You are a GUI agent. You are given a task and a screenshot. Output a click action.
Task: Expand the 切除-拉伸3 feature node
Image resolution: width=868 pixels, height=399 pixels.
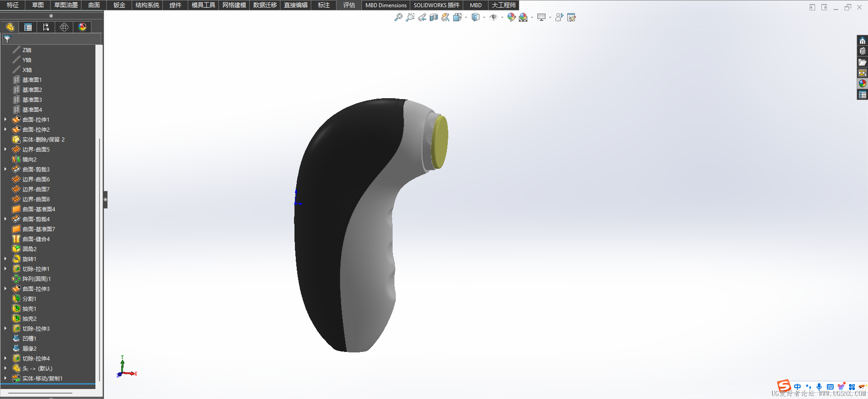5,328
